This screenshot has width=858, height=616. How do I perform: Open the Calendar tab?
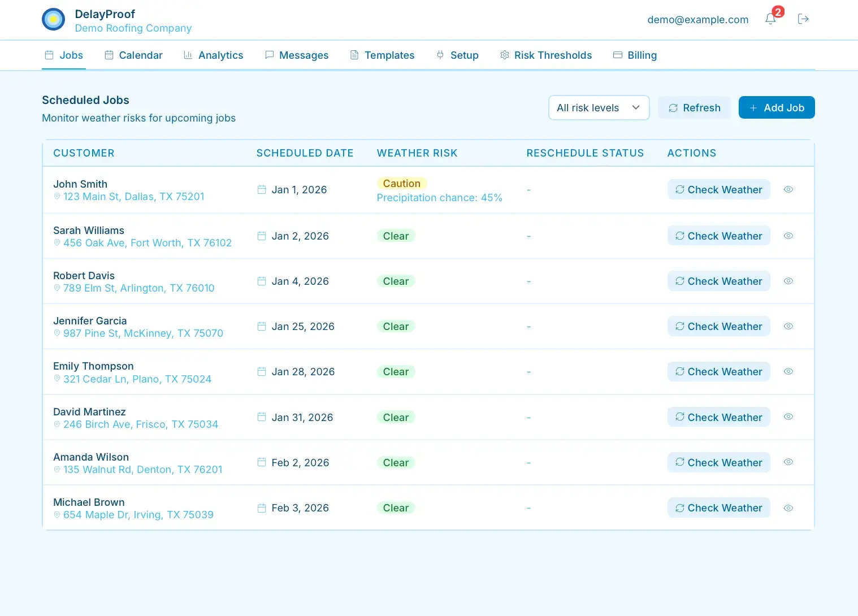click(134, 55)
